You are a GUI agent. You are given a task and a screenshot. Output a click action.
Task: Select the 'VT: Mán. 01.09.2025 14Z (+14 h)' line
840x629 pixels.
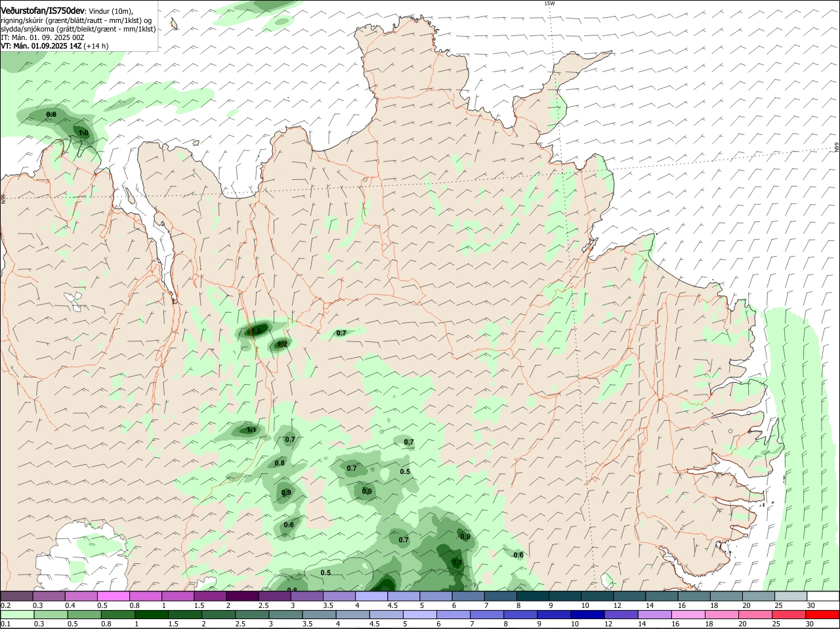click(x=54, y=46)
